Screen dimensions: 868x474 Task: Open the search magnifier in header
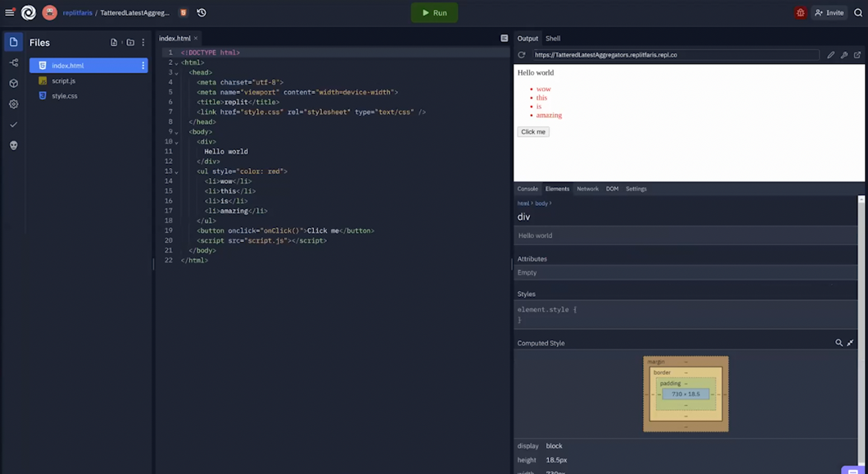[x=858, y=13]
